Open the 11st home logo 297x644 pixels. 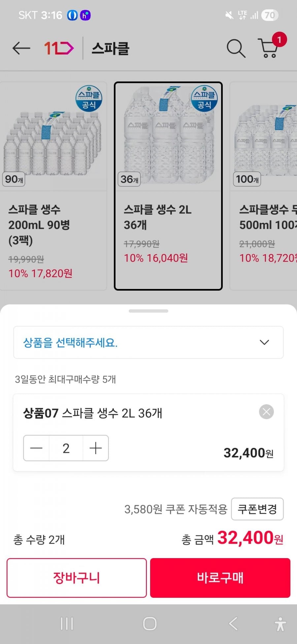59,49
